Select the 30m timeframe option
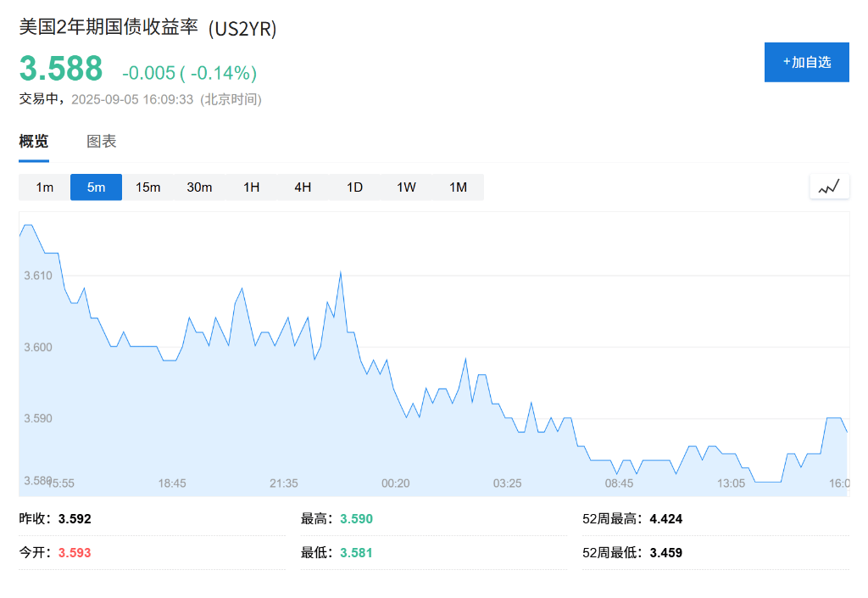This screenshot has height=598, width=868. point(199,187)
